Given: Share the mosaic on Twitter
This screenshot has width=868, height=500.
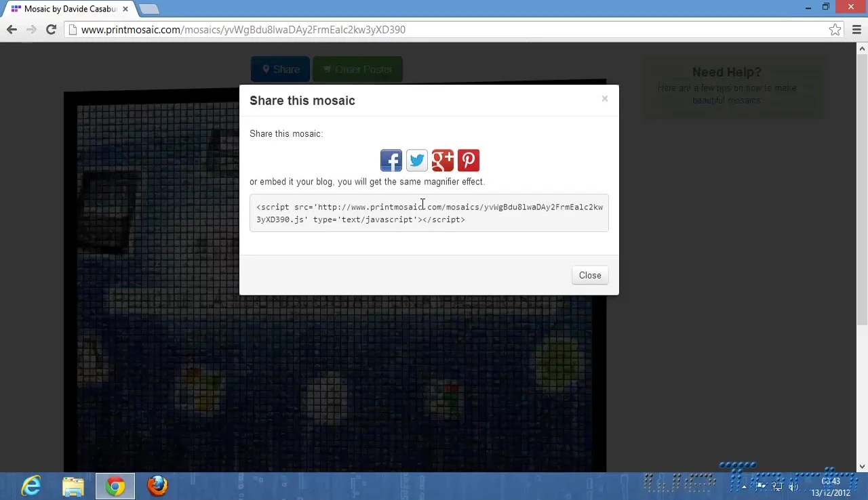Looking at the screenshot, I should pyautogui.click(x=416, y=160).
